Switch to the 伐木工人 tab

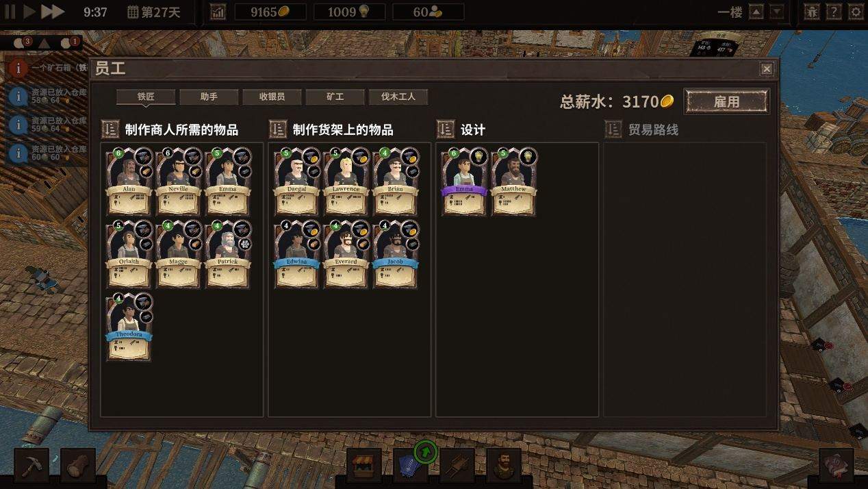point(398,97)
